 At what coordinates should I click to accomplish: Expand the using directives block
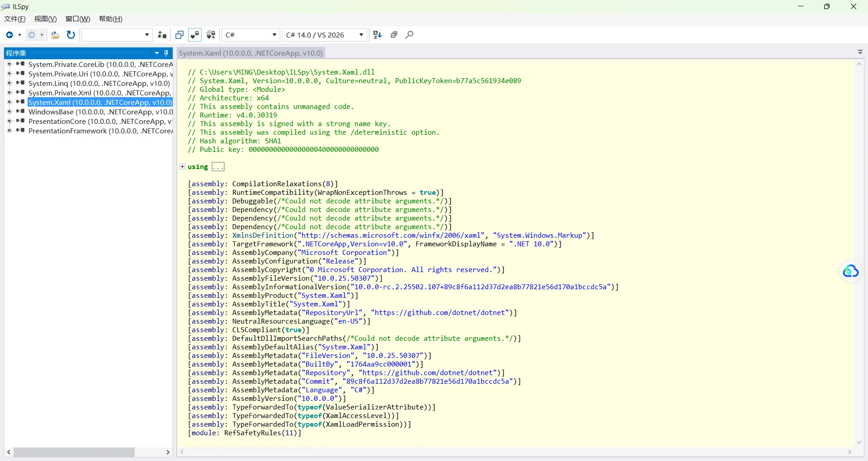[182, 167]
